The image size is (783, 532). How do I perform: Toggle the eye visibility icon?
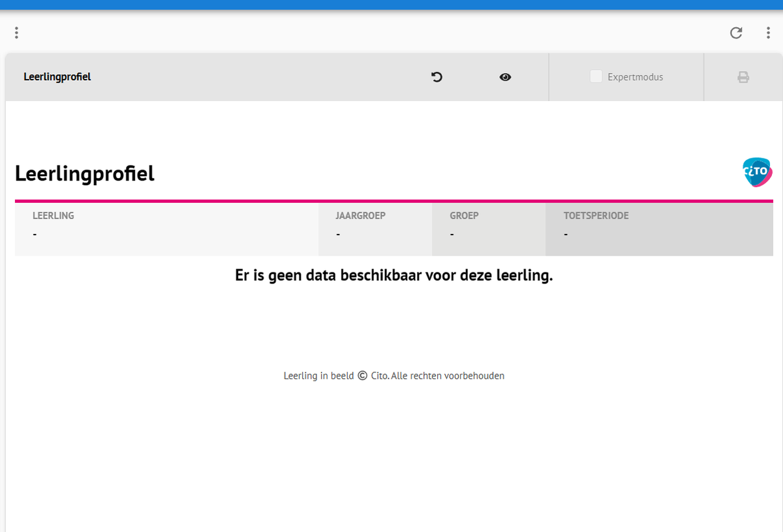click(505, 77)
